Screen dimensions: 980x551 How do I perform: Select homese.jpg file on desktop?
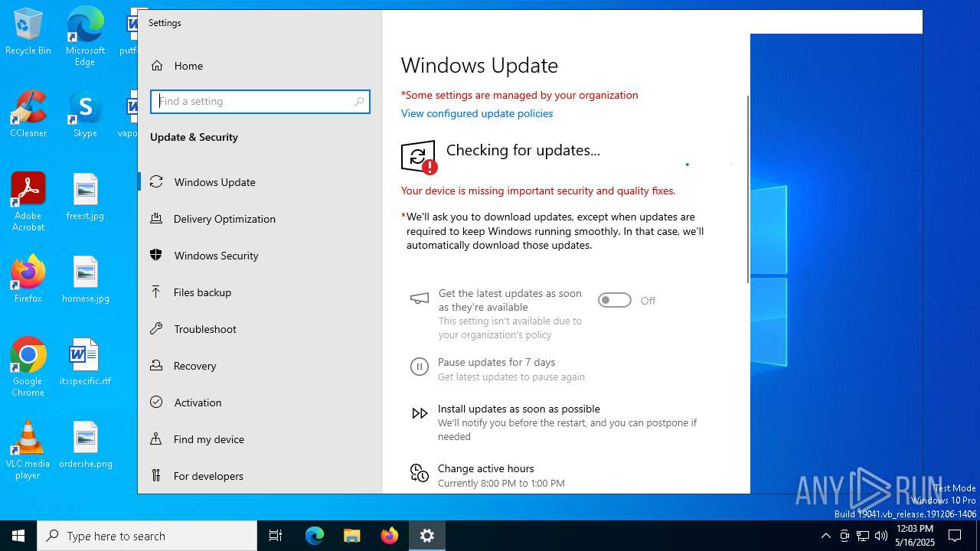[x=85, y=280]
